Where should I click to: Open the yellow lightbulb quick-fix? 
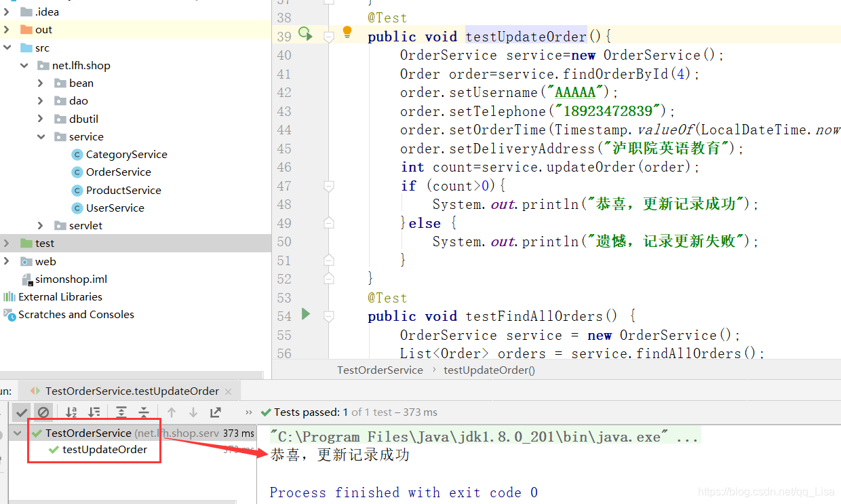(x=347, y=32)
